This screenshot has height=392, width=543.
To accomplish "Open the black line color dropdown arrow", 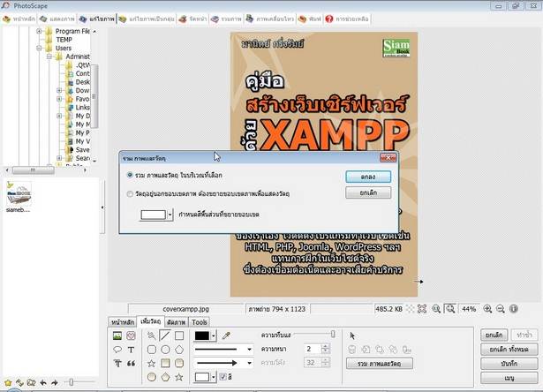I will tap(214, 335).
